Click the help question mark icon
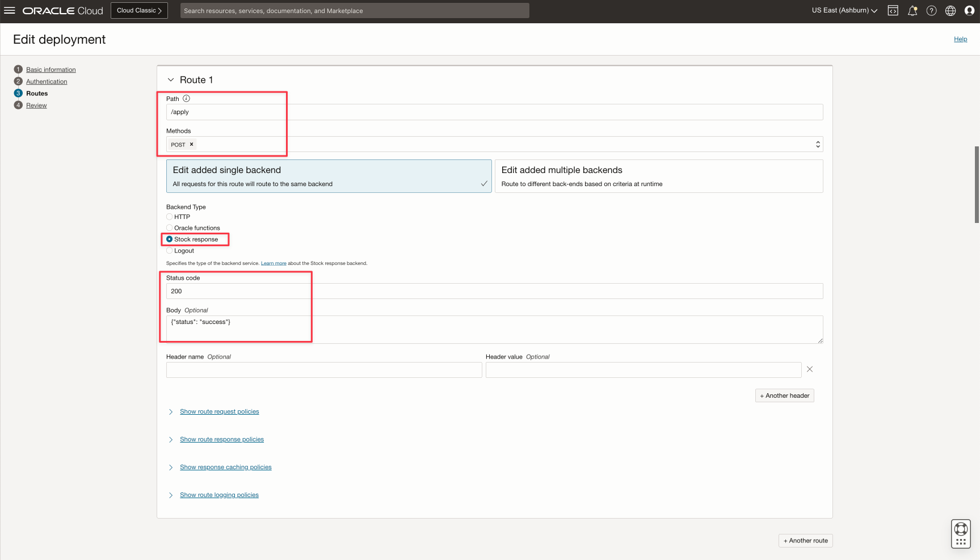 coord(931,10)
